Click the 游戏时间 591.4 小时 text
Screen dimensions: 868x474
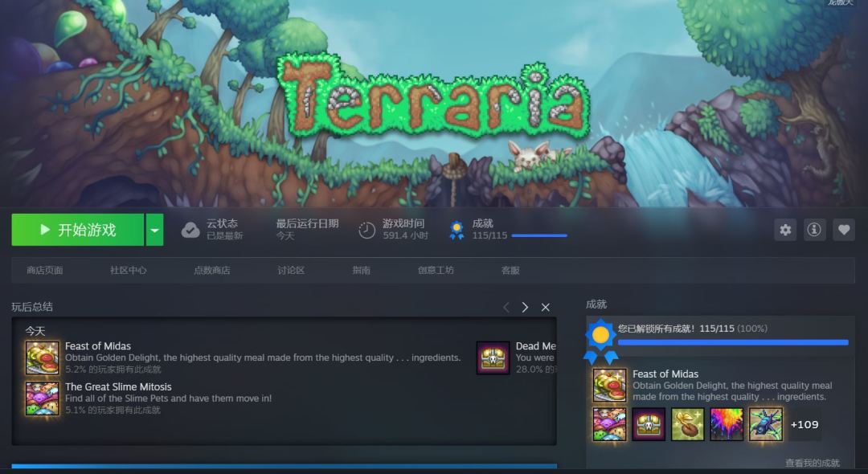tap(405, 229)
